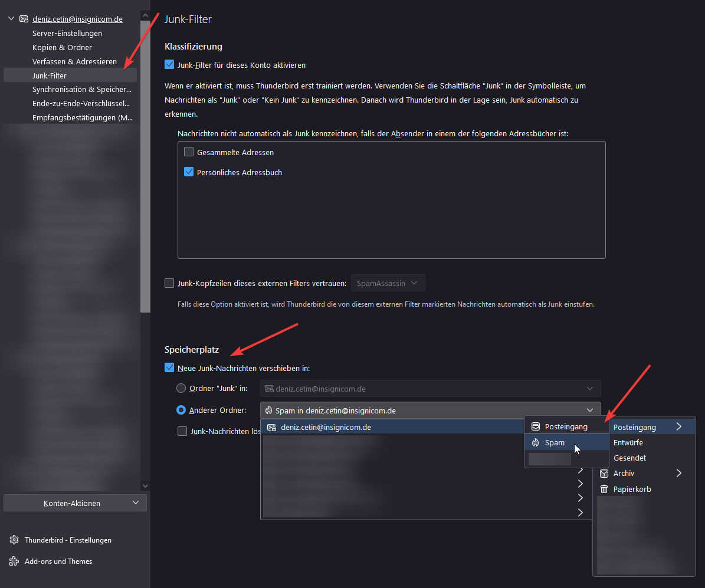
Task: Open the Konten-Aktionen dropdown button
Action: tap(75, 503)
